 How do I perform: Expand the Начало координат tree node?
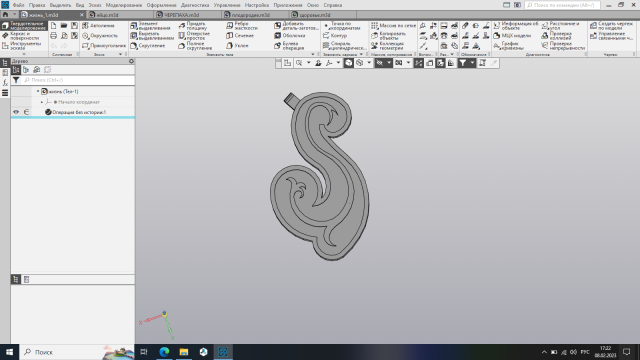pos(42,102)
